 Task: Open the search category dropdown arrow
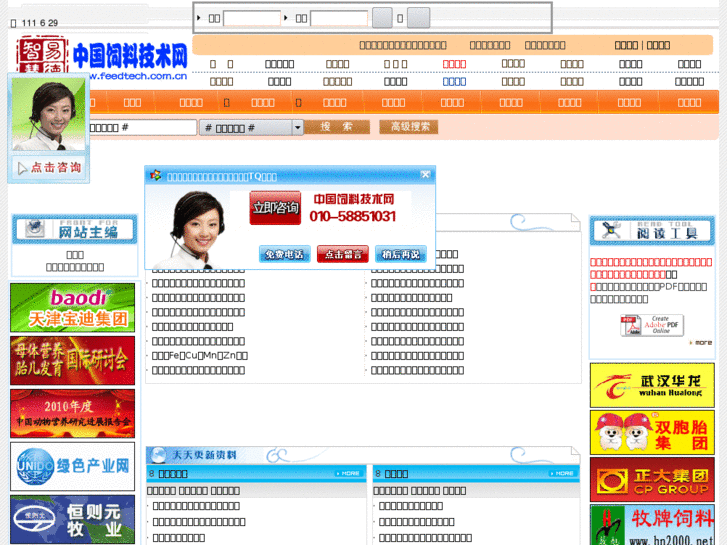tap(298, 128)
